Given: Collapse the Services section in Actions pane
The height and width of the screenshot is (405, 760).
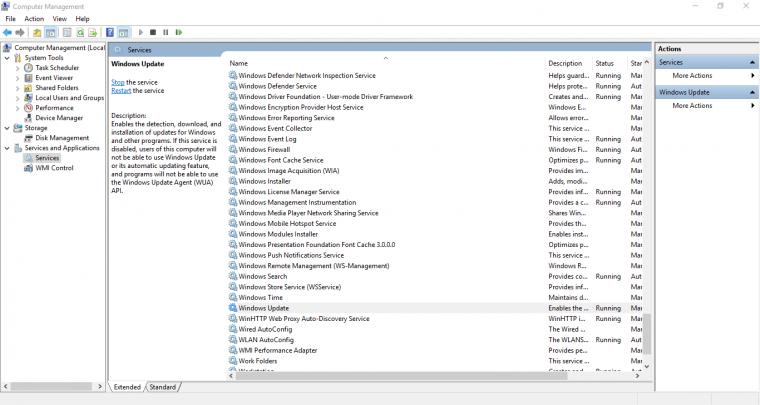Looking at the screenshot, I should point(752,62).
